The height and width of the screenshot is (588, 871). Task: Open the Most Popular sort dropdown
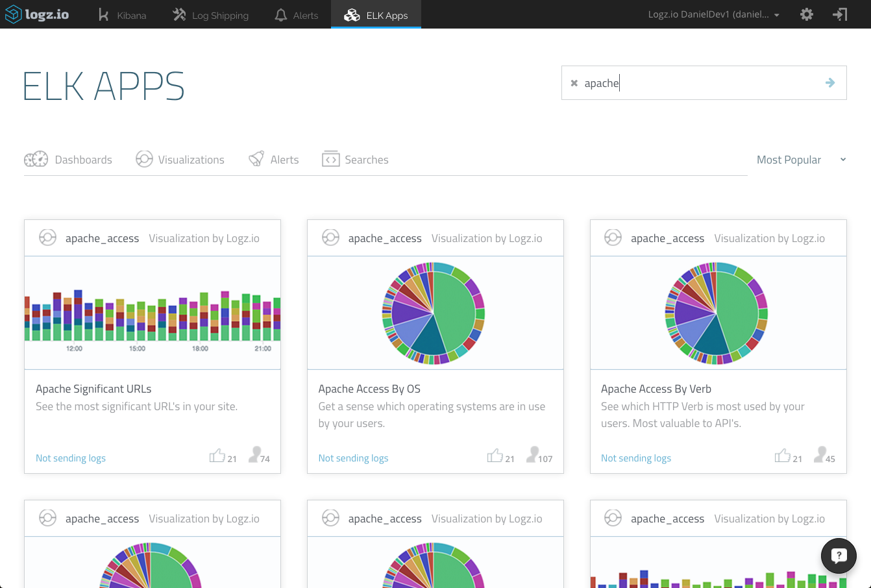pyautogui.click(x=801, y=160)
